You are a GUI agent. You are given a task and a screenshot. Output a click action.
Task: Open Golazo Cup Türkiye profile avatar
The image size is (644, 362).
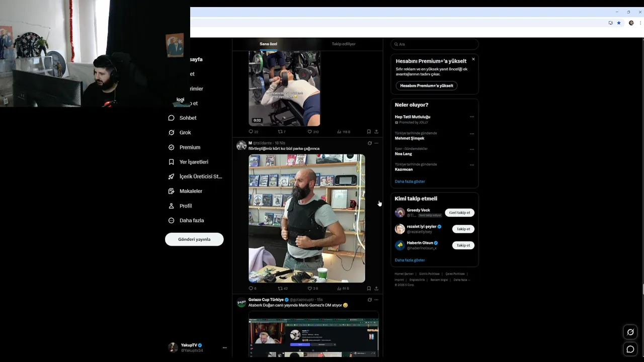coord(242,302)
